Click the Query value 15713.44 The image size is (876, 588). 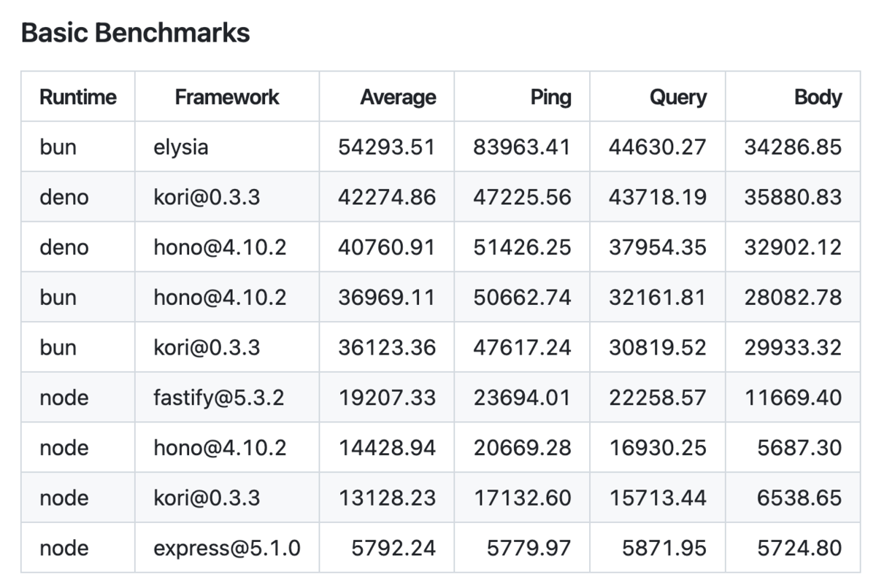(x=658, y=498)
